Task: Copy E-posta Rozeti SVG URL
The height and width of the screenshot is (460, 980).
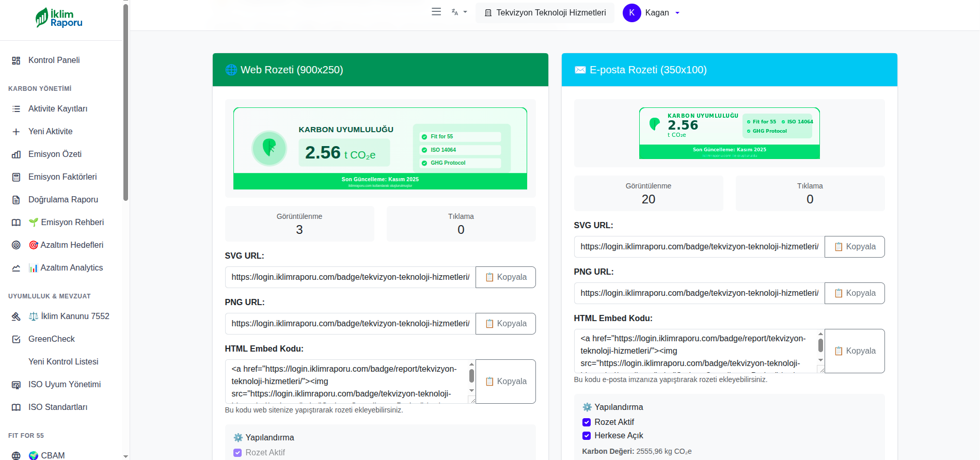Action: 855,247
